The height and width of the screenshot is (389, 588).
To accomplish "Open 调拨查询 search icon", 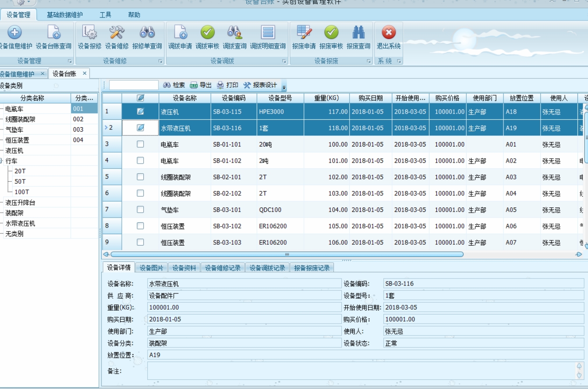I will (x=235, y=32).
